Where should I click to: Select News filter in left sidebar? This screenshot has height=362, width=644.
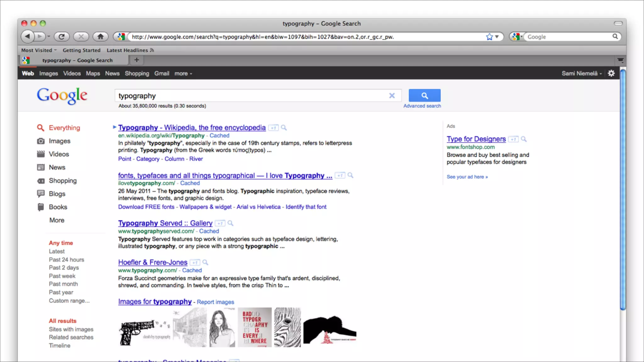[x=57, y=167]
